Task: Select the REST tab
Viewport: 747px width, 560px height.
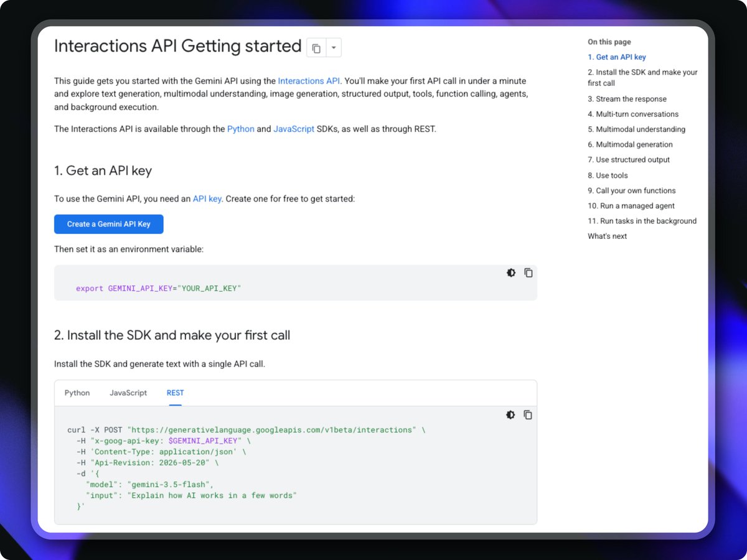Action: [x=175, y=393]
